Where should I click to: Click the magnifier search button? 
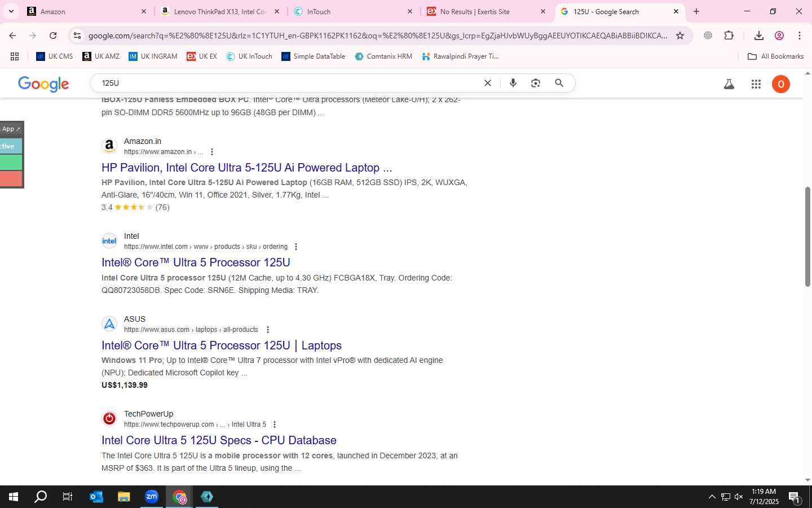tap(559, 83)
